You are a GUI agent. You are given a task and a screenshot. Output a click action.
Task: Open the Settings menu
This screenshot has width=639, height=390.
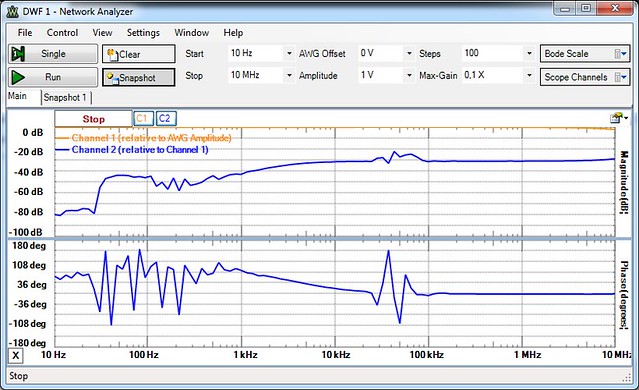click(143, 33)
